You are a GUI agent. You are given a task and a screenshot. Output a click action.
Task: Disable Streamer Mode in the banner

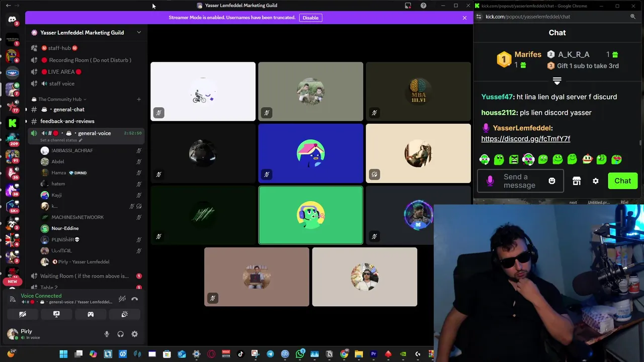[x=310, y=18]
